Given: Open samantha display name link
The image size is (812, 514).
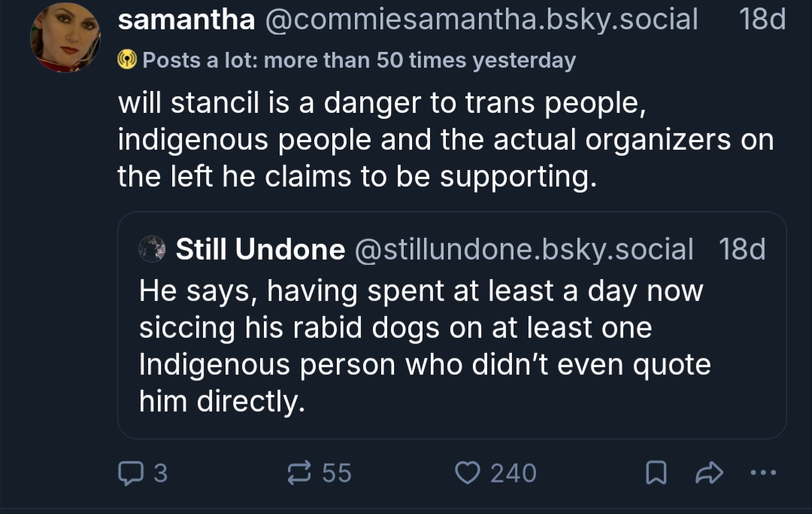Looking at the screenshot, I should tap(186, 20).
